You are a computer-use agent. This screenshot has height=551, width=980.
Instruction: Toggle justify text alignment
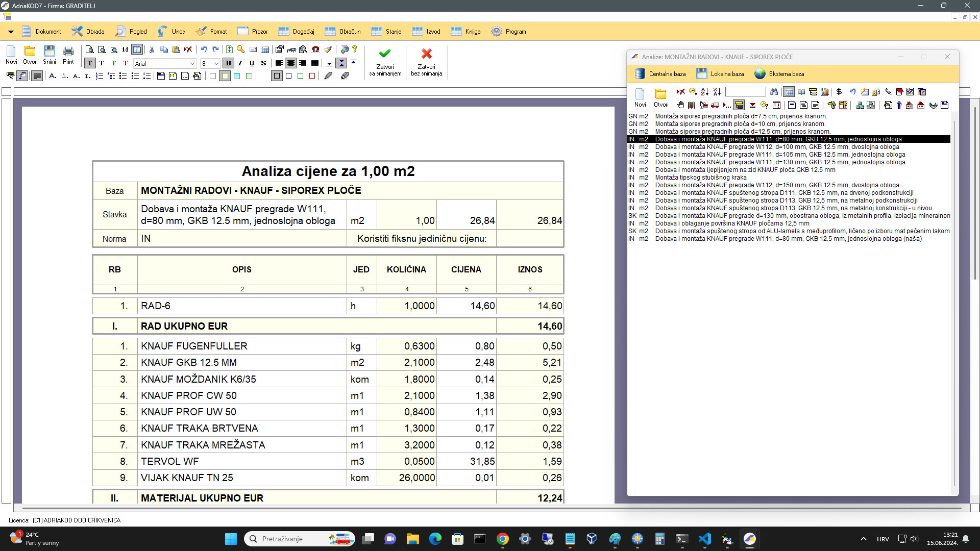click(315, 63)
